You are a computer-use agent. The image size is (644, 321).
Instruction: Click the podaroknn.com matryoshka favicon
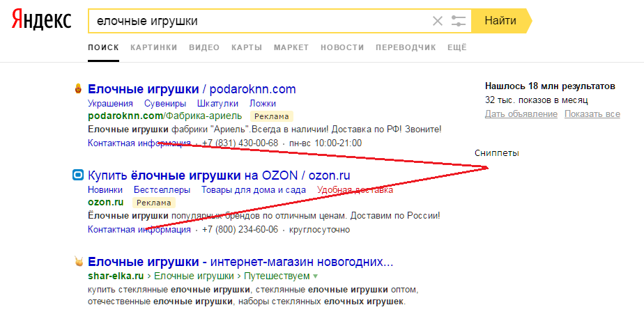coord(78,88)
